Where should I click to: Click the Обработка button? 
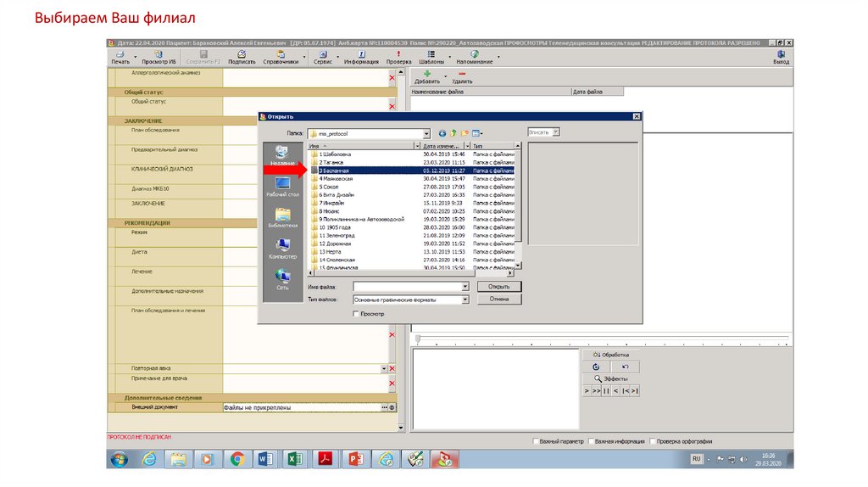(610, 355)
